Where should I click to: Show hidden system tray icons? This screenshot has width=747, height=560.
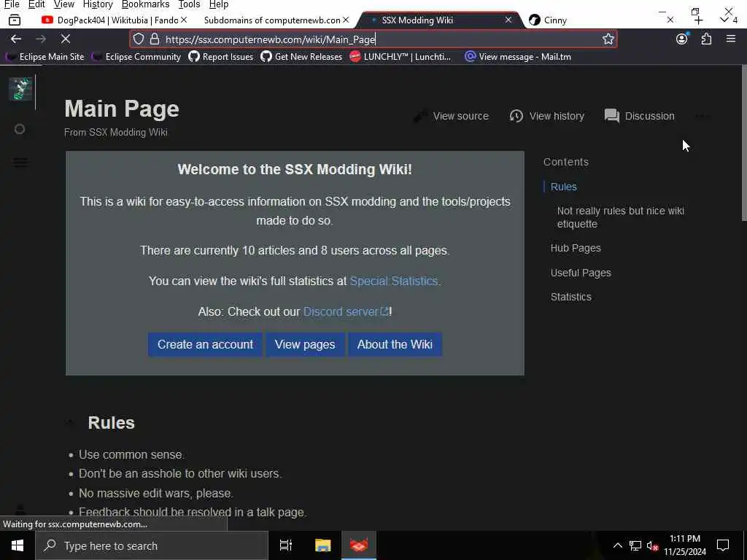click(617, 545)
